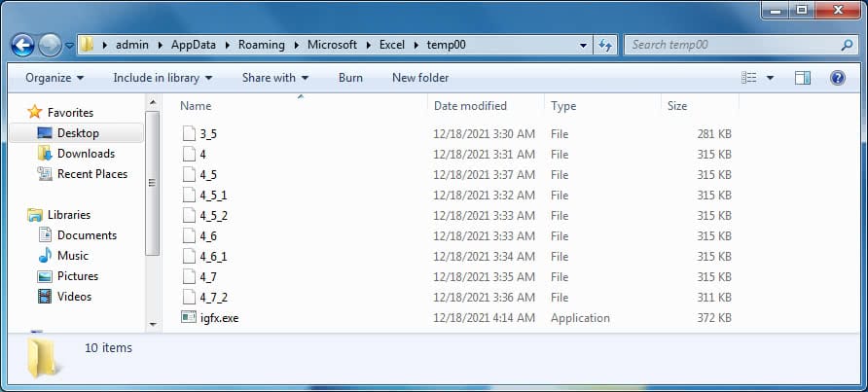Select the file icon for 4_5_1

189,196
